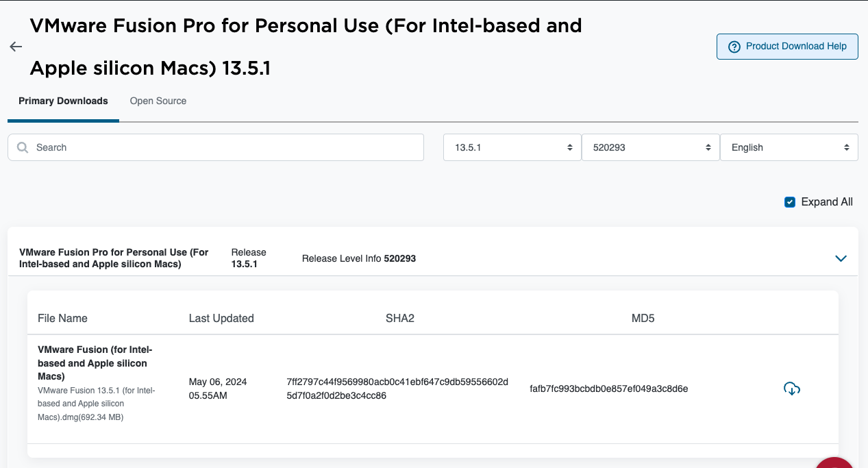Click the magnifying glass in the search bar
868x468 pixels.
[x=22, y=147]
